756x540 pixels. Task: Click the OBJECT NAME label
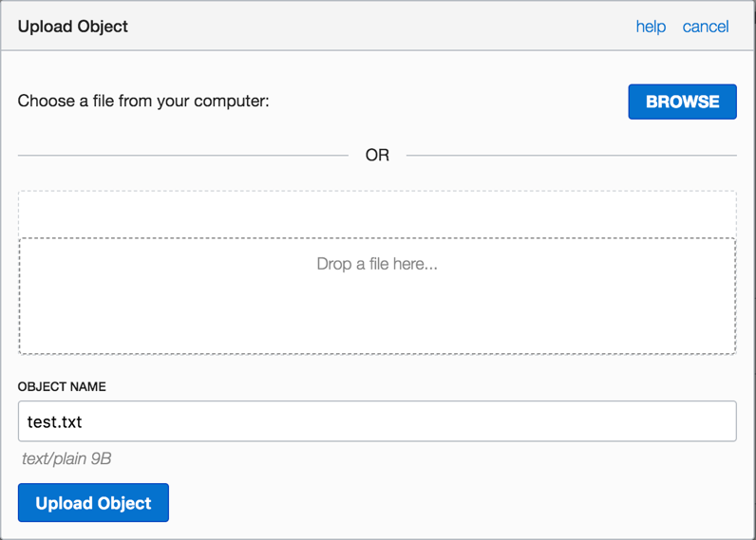[62, 387]
